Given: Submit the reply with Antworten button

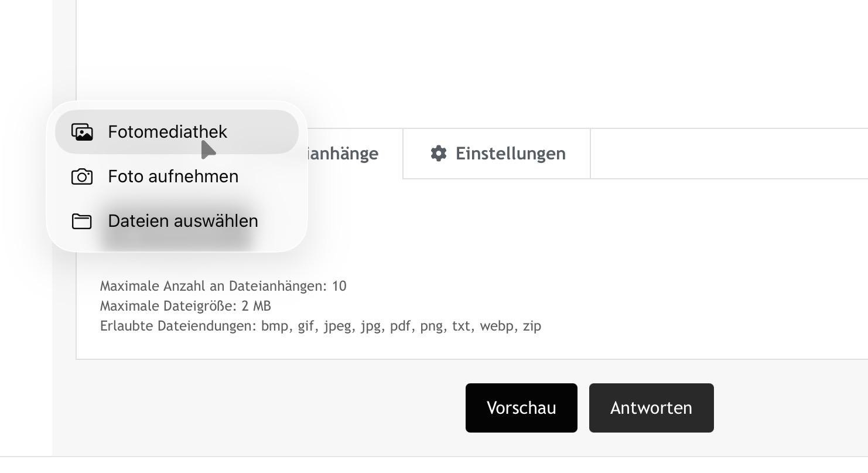Looking at the screenshot, I should pos(651,408).
